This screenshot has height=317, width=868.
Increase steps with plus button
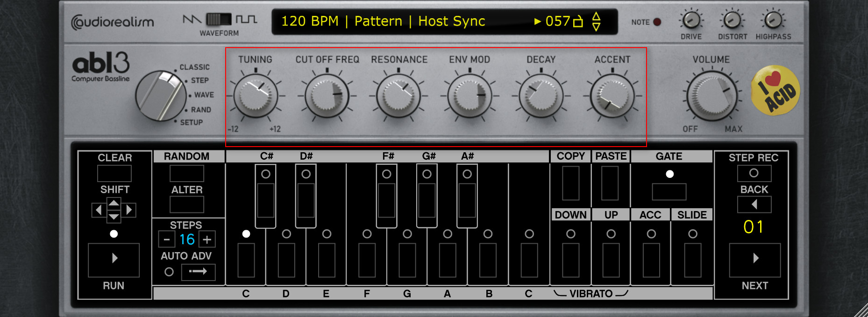[207, 240]
